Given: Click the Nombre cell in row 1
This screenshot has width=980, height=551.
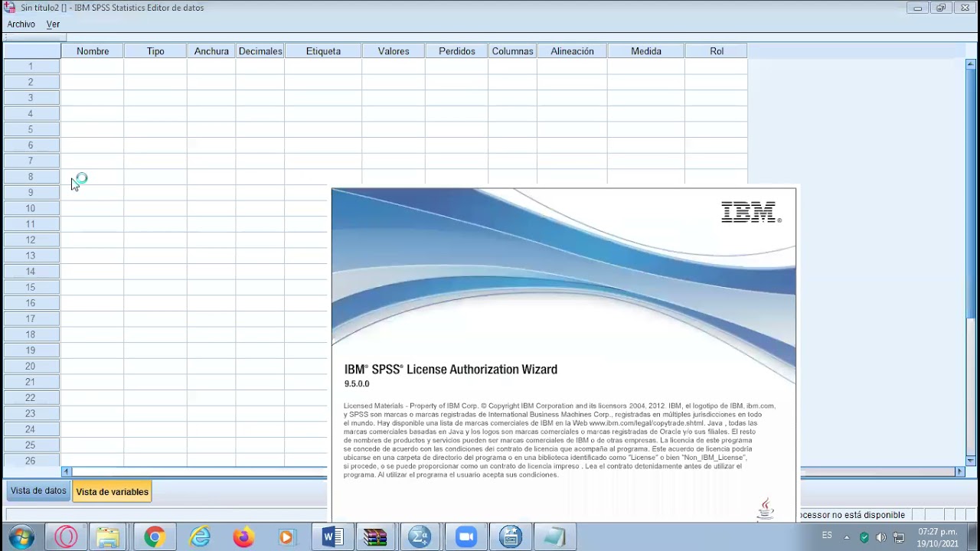Looking at the screenshot, I should pos(93,67).
